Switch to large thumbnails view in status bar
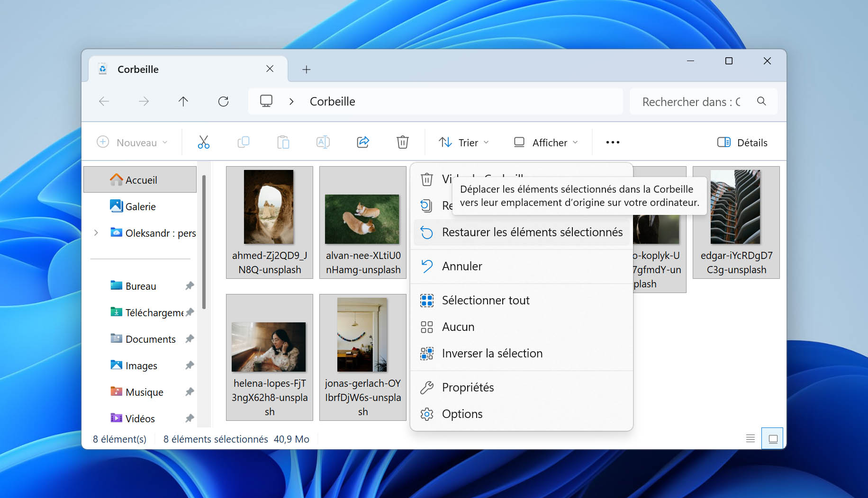Viewport: 868px width, 498px height. (x=773, y=439)
